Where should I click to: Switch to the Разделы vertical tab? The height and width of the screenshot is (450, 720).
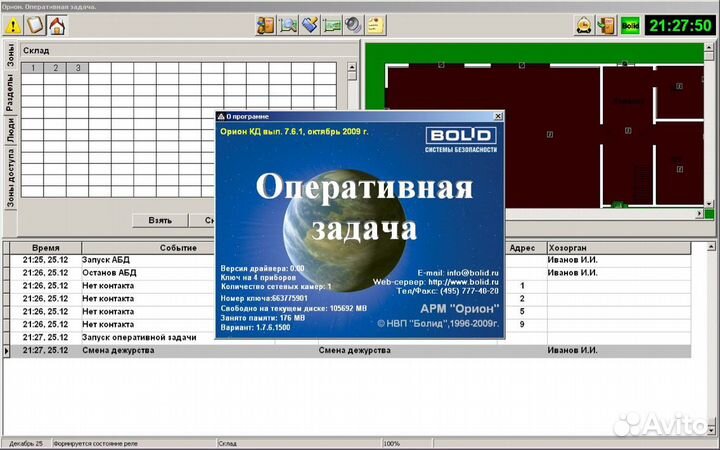pos(10,93)
